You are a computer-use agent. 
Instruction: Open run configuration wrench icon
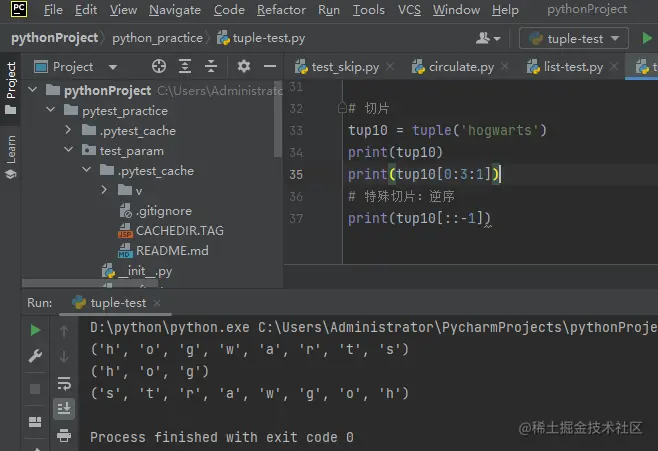pos(35,356)
